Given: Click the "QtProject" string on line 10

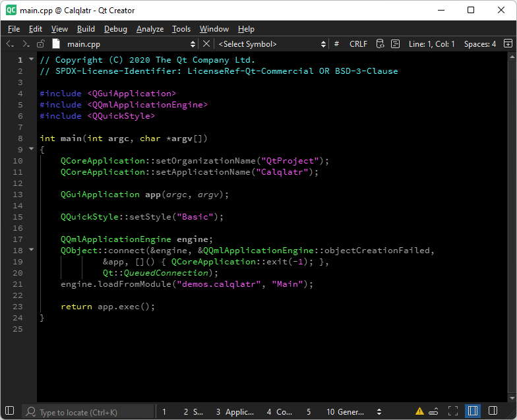Looking at the screenshot, I should pyautogui.click(x=290, y=161).
